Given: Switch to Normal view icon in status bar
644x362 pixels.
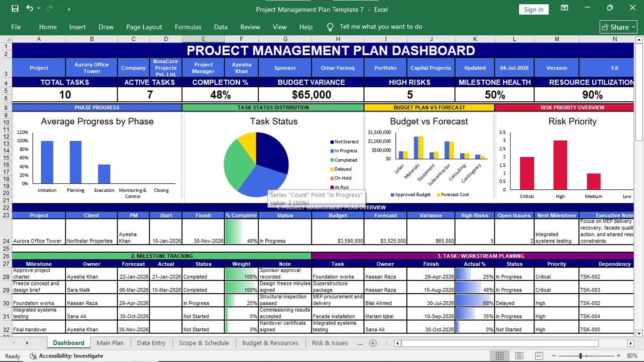Looking at the screenshot, I should coord(500,356).
